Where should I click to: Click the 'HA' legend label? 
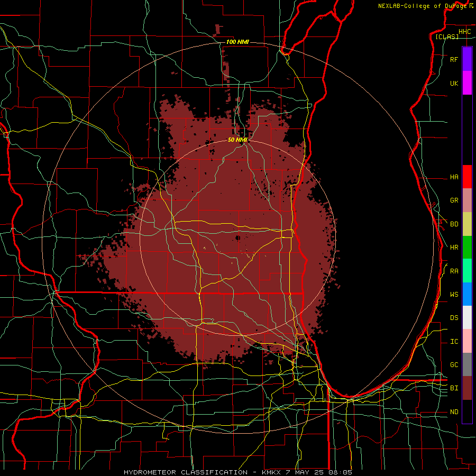coord(454,177)
